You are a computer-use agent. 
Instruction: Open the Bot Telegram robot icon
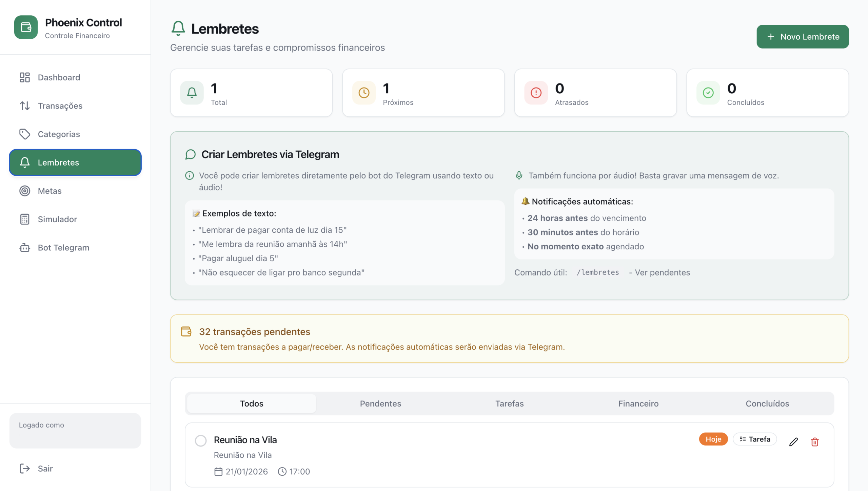[25, 248]
